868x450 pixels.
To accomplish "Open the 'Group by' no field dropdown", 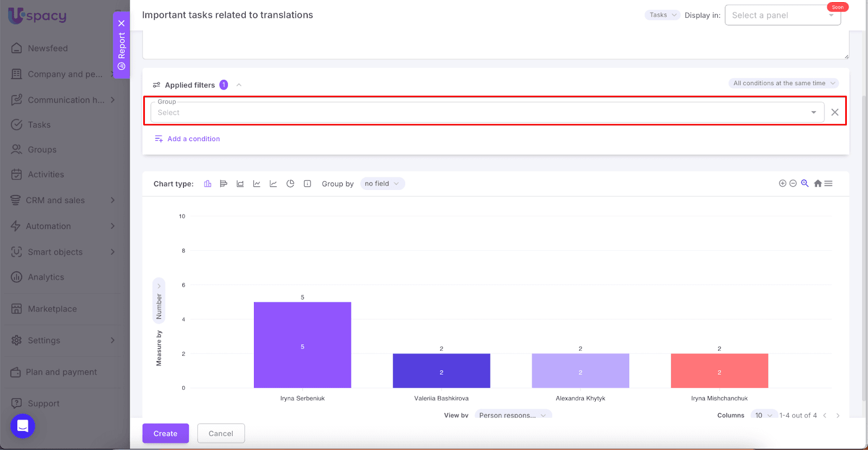I will [382, 184].
